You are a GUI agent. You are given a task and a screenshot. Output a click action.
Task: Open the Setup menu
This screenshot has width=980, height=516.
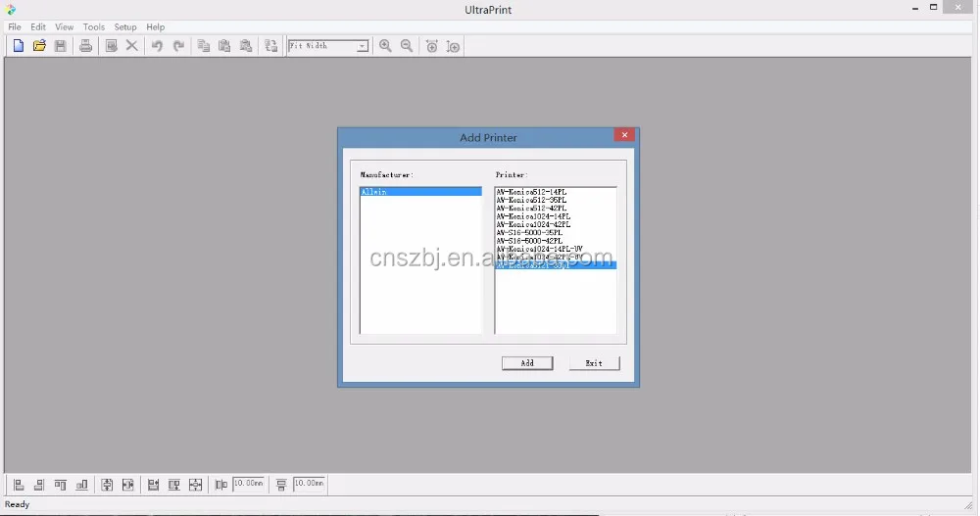tap(125, 27)
